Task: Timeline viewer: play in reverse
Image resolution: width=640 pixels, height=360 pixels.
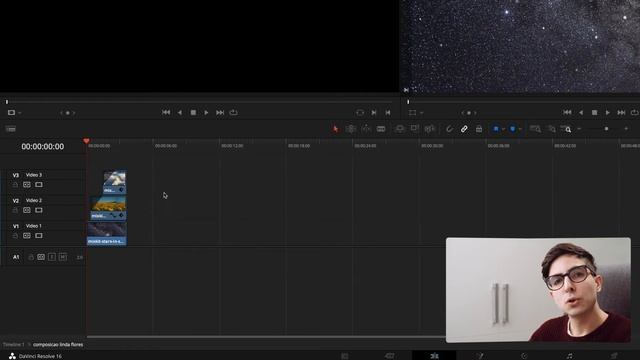Action: click(x=581, y=112)
